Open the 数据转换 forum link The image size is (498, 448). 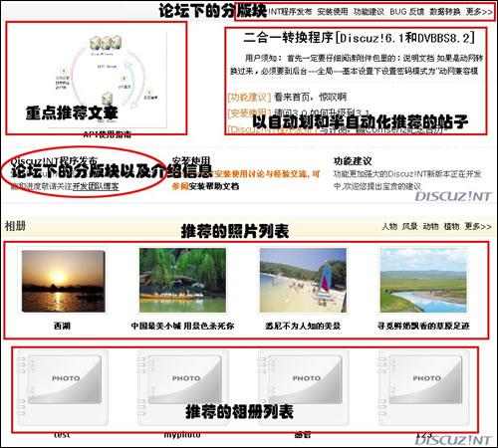click(x=445, y=12)
